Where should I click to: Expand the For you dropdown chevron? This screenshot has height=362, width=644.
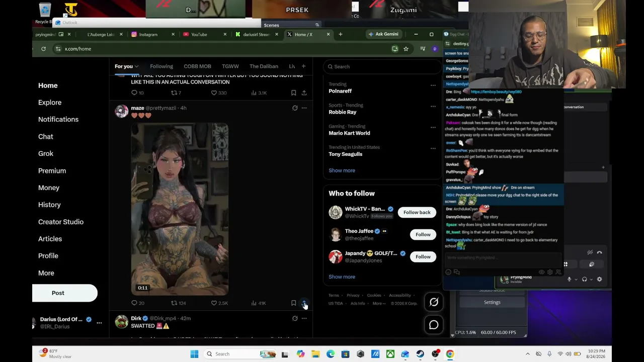pyautogui.click(x=136, y=66)
